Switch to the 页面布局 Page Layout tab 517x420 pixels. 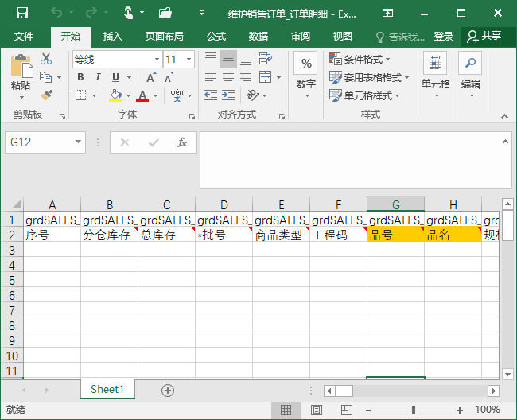164,36
